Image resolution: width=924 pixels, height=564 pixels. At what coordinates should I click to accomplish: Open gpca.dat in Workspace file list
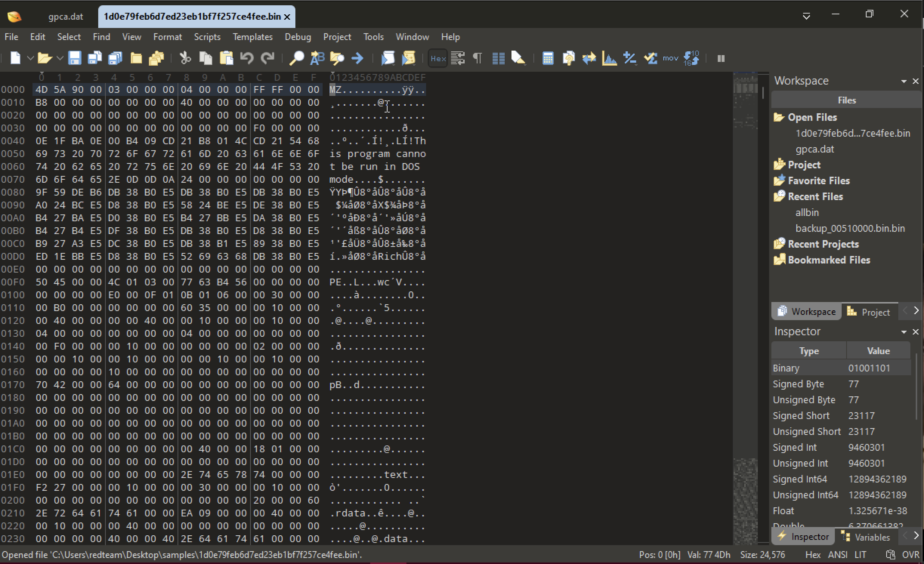click(814, 149)
